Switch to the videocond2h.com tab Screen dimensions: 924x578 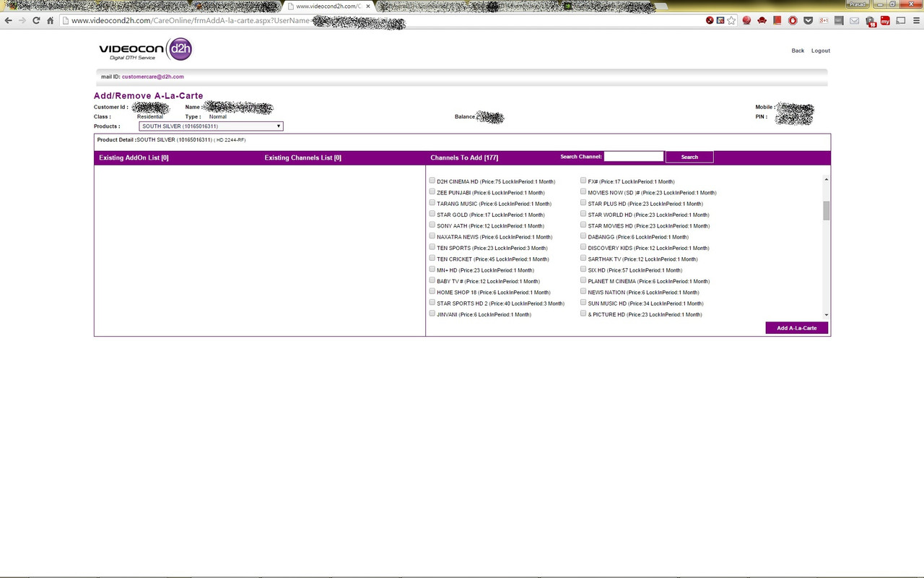coord(328,7)
